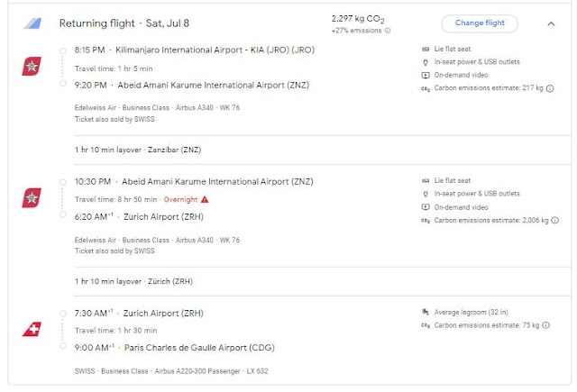The height and width of the screenshot is (392, 577).
Task: Collapse the Returning flight details chevron
Action: coord(551,24)
